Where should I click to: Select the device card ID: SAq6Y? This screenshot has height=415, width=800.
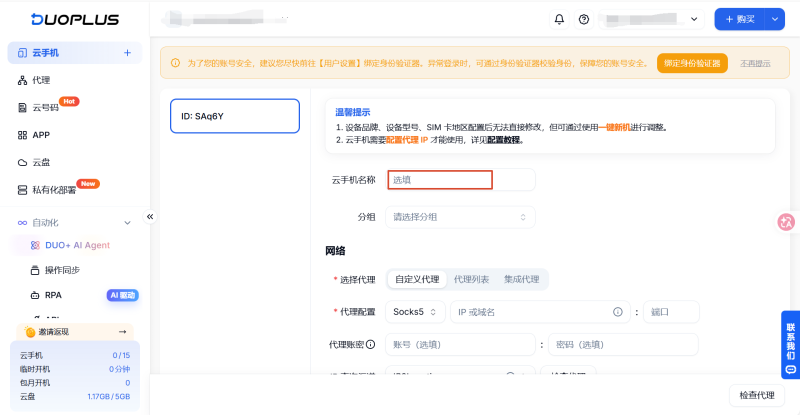[235, 116]
